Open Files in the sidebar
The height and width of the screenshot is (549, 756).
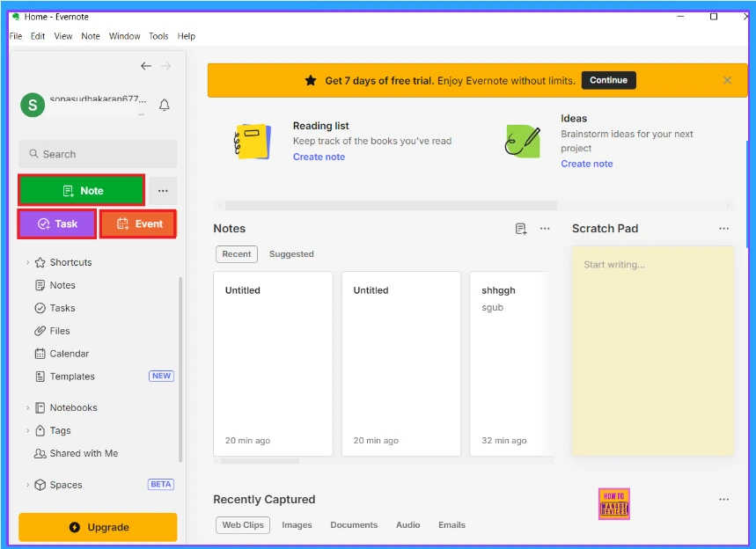click(x=59, y=331)
